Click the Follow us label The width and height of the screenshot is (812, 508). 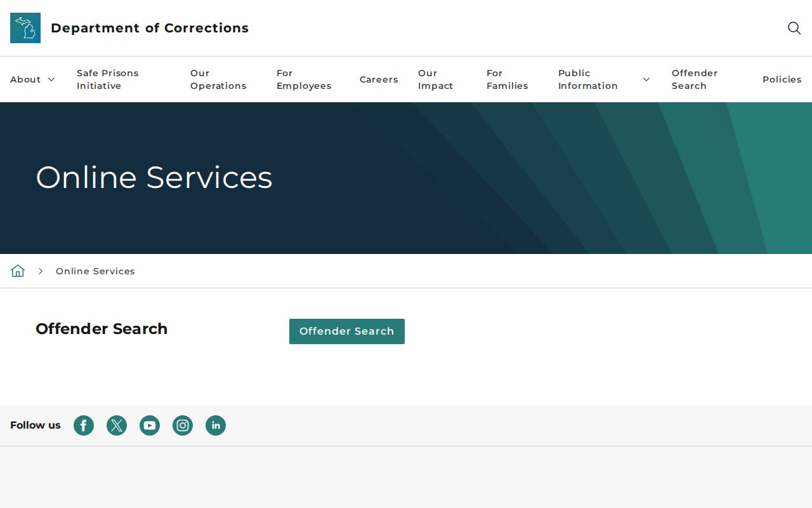pos(36,425)
